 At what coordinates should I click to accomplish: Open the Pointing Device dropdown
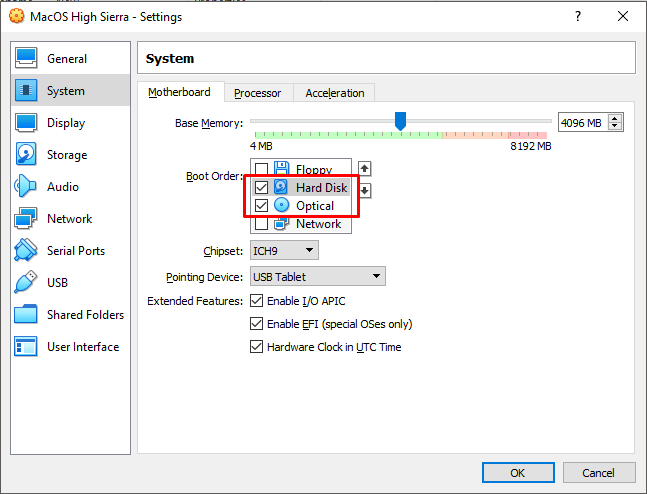tap(316, 276)
